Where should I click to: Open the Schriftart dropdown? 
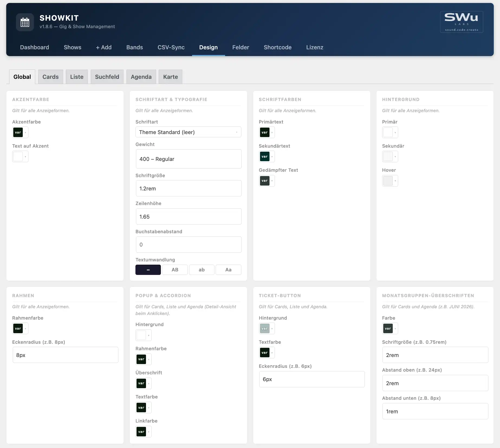[188, 132]
